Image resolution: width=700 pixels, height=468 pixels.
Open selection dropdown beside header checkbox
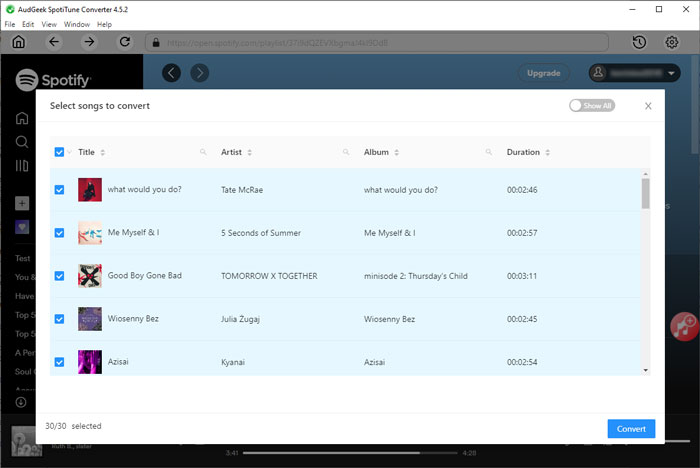(69, 152)
